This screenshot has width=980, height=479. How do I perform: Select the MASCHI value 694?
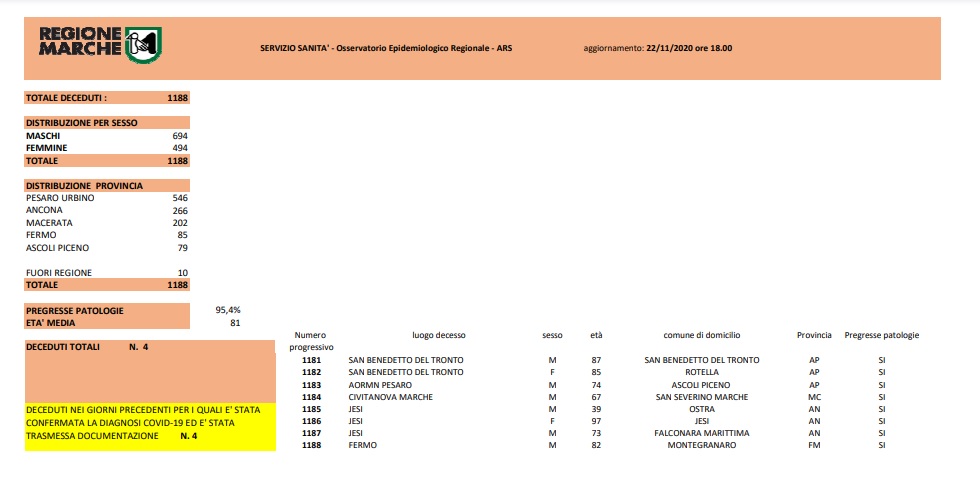coord(180,136)
